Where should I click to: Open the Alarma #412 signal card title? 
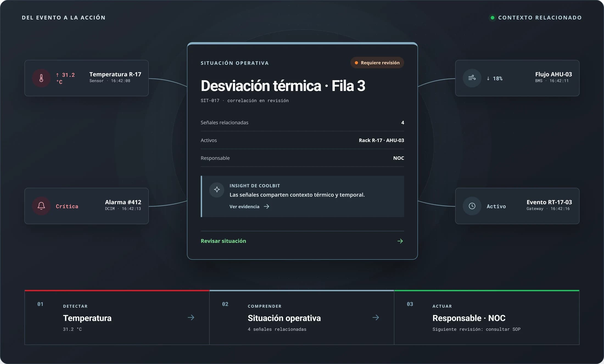tap(123, 202)
